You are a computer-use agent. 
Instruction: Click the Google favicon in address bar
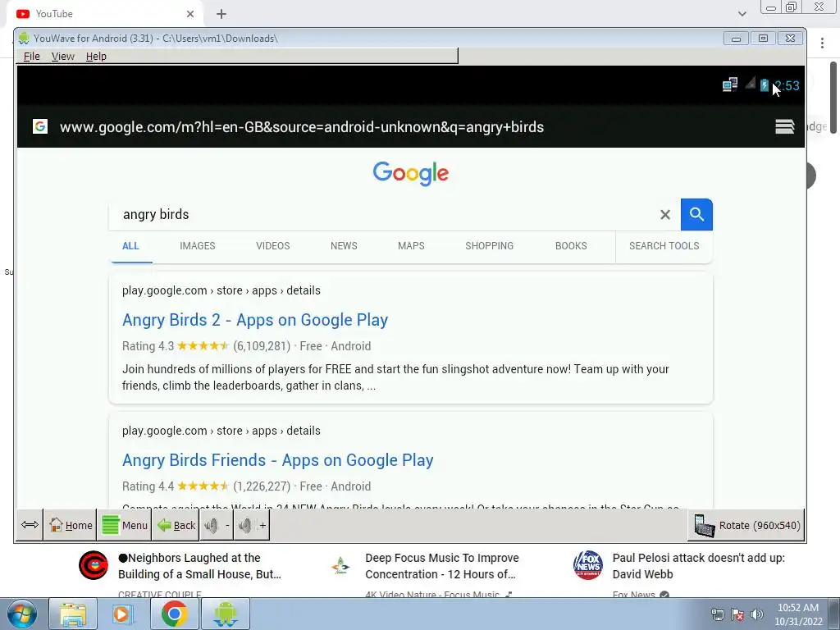pos(40,126)
